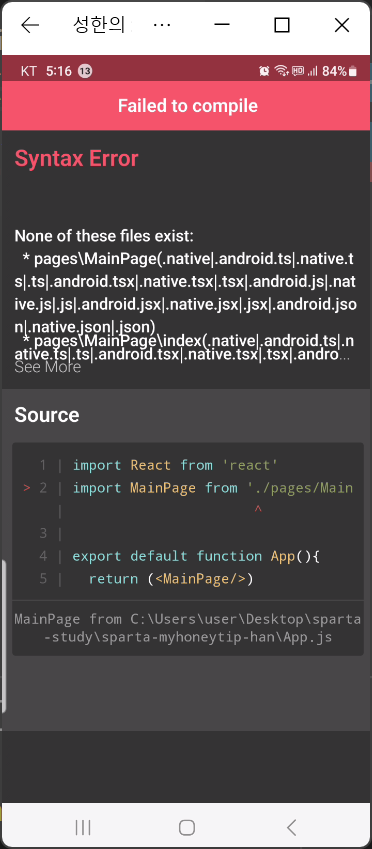Tap the KT carrier label
This screenshot has height=849, width=372.
point(29,71)
